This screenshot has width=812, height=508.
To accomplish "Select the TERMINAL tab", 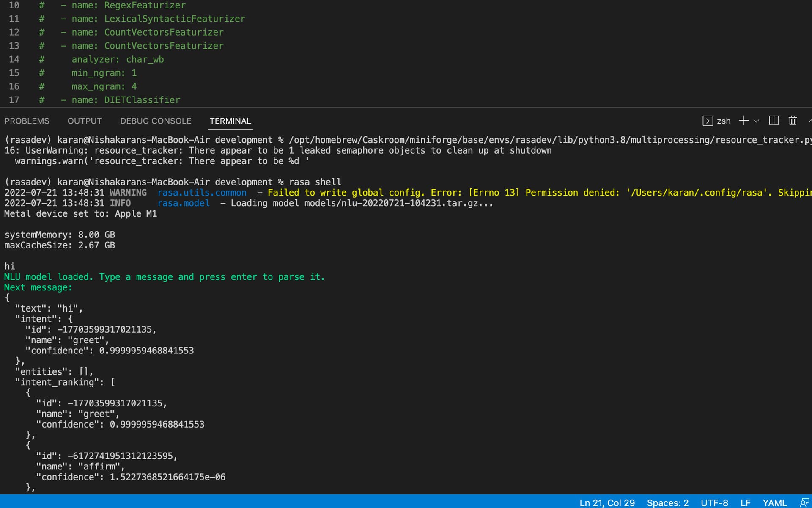I will (230, 121).
